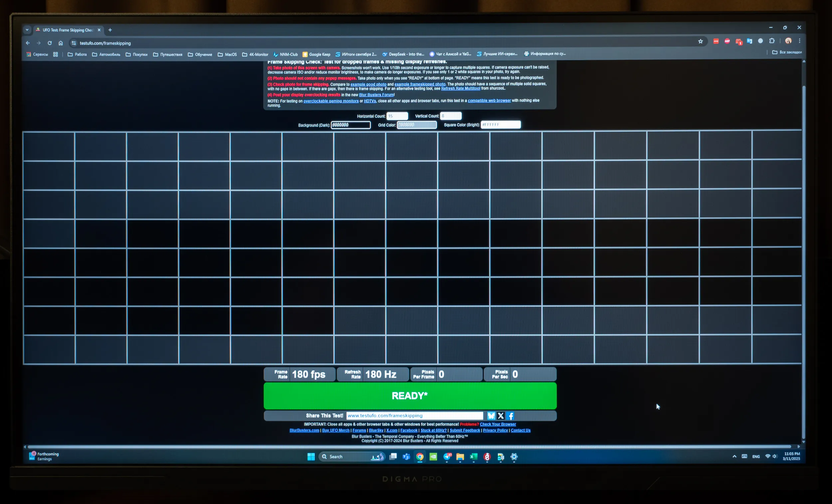Reload the page with refresh icon
Image resolution: width=832 pixels, height=504 pixels.
50,43
